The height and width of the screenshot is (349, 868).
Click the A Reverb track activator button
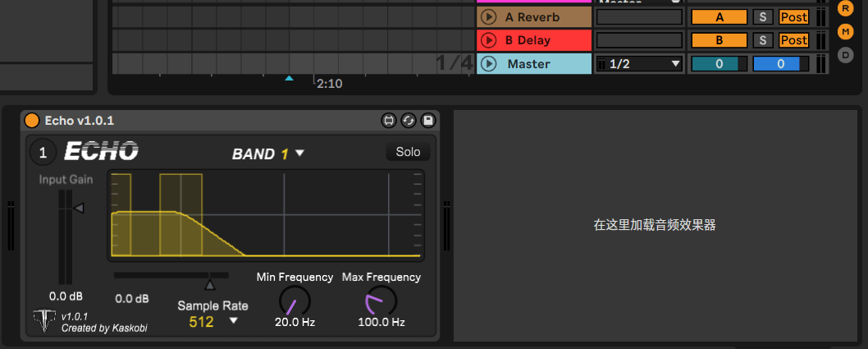[x=719, y=16]
